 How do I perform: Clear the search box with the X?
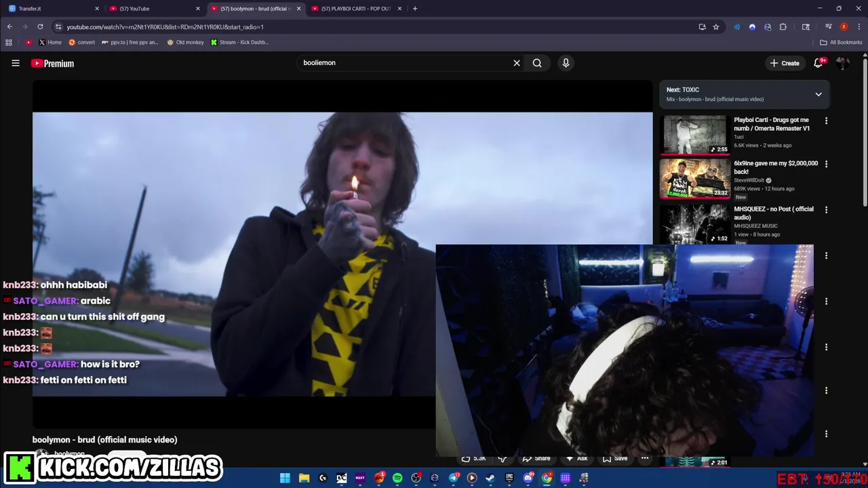pyautogui.click(x=517, y=63)
